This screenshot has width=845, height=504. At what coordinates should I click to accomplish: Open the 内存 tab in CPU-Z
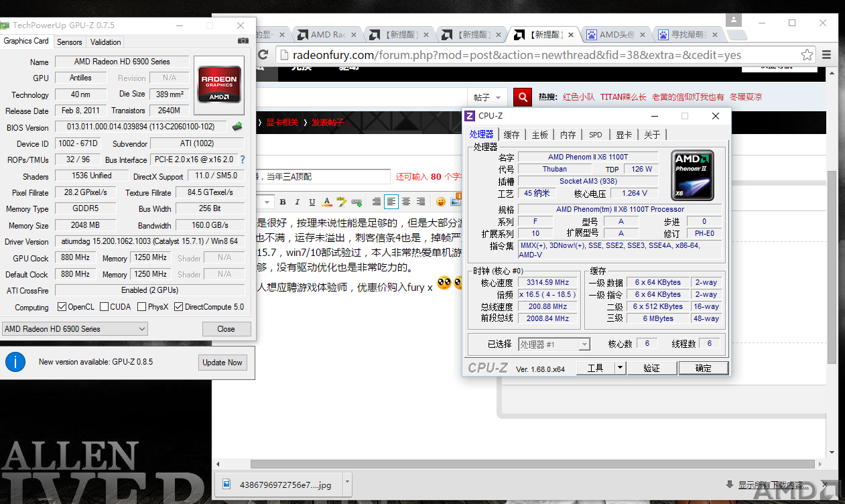[568, 135]
